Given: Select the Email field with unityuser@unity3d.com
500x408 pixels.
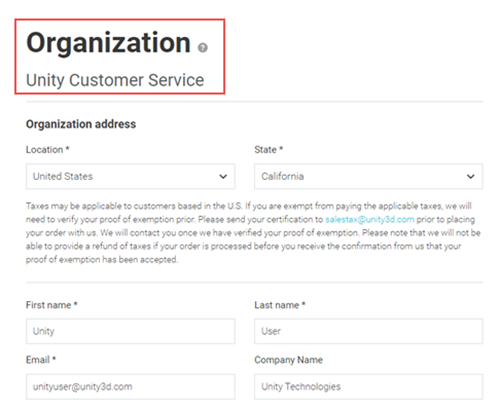Looking at the screenshot, I should [130, 387].
